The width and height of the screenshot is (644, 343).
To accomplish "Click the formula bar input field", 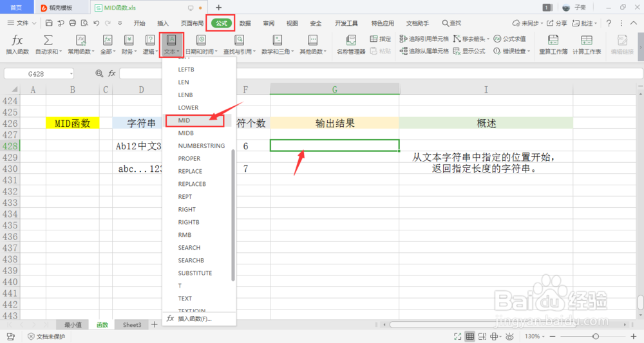I will (381, 73).
